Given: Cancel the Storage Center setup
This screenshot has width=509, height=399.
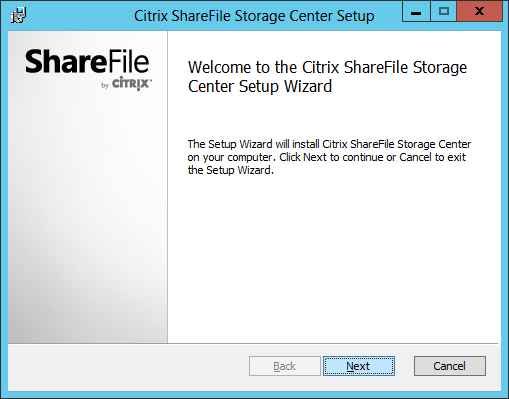Looking at the screenshot, I should coord(450,366).
